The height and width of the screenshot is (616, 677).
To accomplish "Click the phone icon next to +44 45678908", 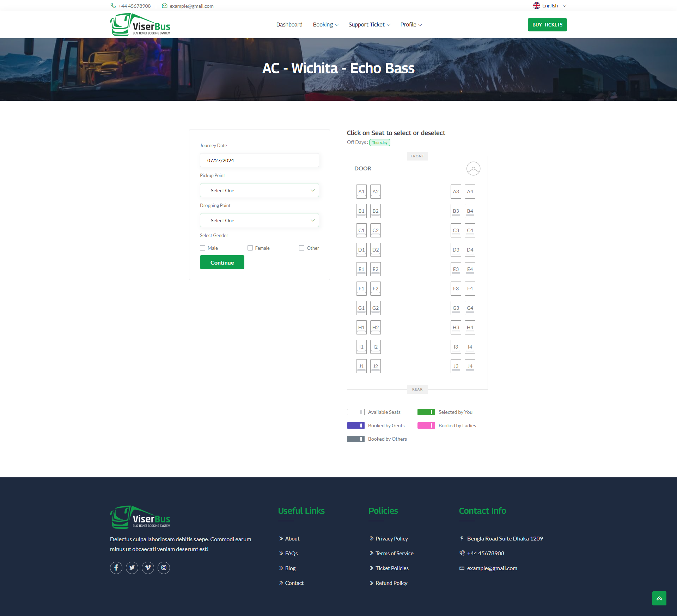I will (113, 6).
